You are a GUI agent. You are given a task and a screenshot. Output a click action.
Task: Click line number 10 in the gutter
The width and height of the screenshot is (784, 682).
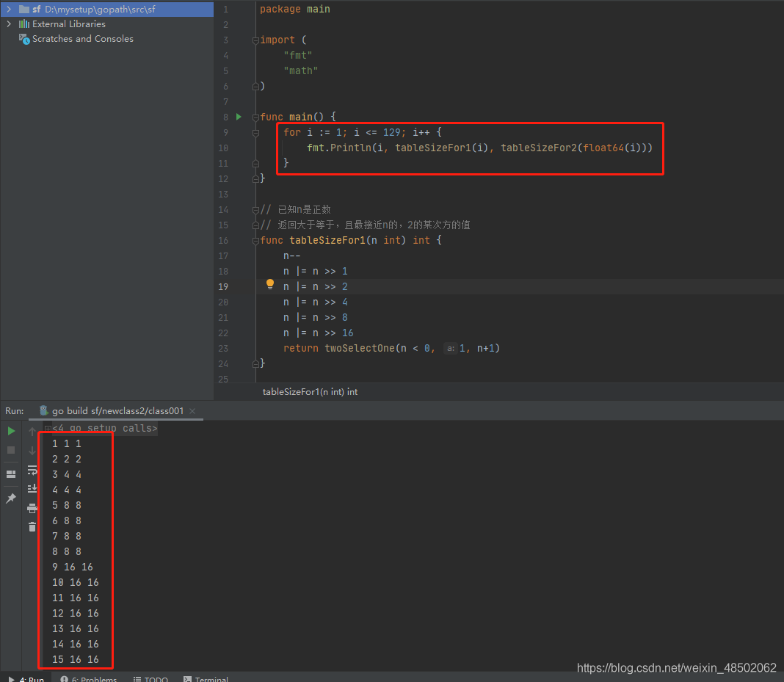pos(223,148)
